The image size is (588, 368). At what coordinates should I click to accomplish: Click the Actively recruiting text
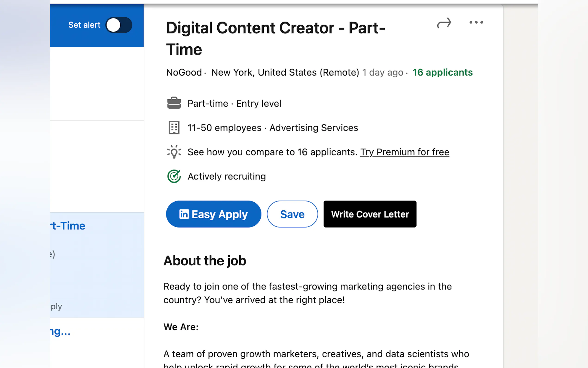227,176
